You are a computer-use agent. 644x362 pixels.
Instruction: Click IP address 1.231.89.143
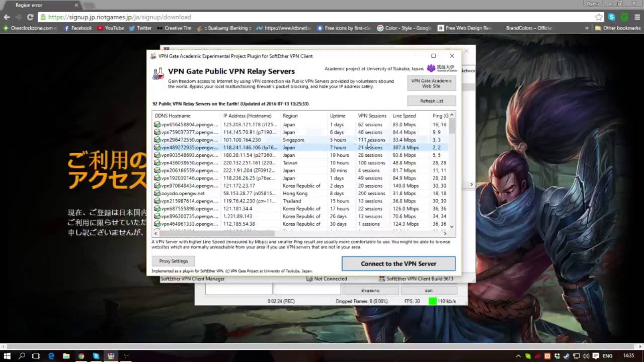pyautogui.click(x=237, y=216)
